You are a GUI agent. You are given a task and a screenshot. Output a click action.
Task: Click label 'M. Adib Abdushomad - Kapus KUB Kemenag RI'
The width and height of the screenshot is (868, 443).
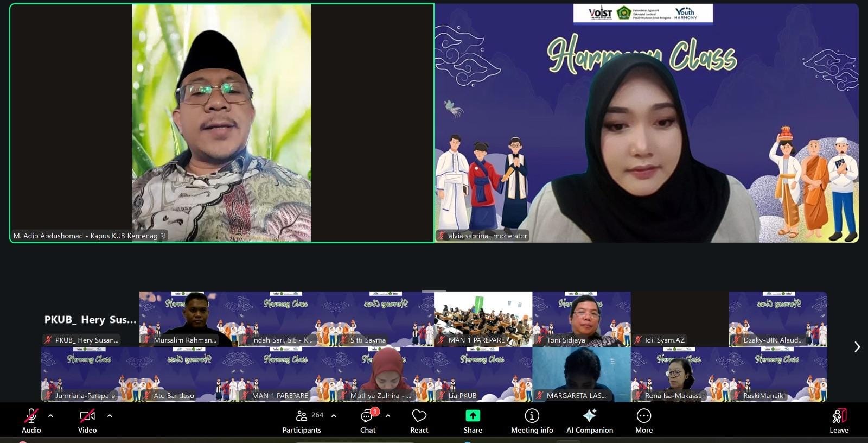90,236
